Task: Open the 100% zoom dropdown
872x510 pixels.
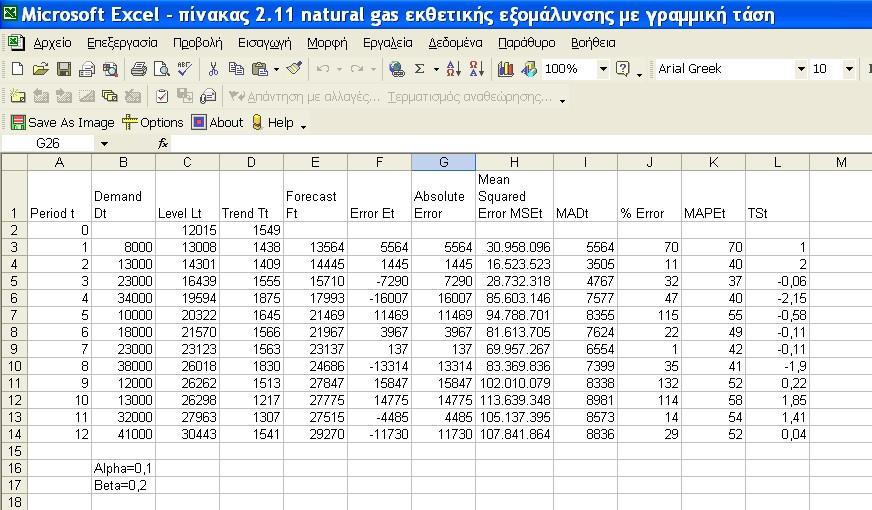Action: [x=603, y=69]
